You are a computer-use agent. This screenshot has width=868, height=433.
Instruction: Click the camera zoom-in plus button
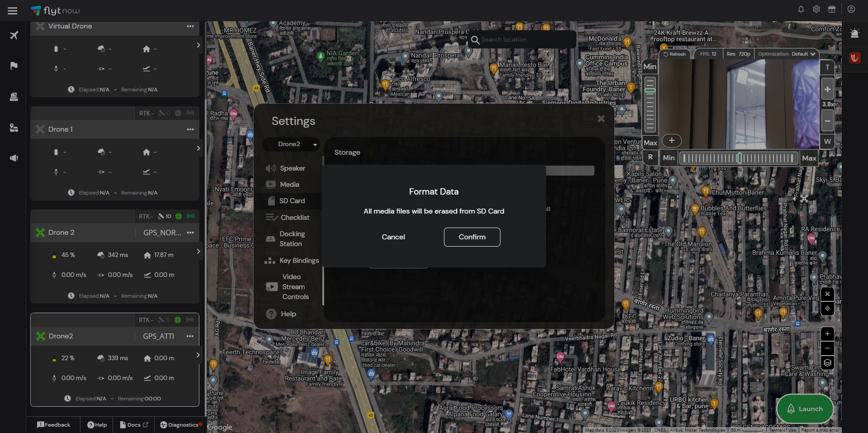point(827,90)
